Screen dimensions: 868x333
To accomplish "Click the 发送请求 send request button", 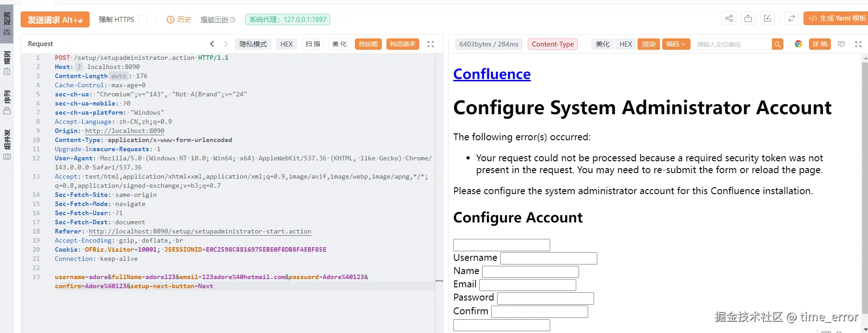I will (55, 20).
